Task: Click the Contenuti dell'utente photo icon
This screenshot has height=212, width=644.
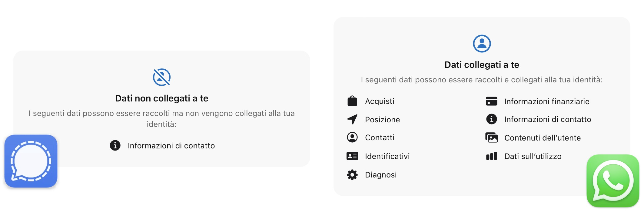Action: (491, 138)
